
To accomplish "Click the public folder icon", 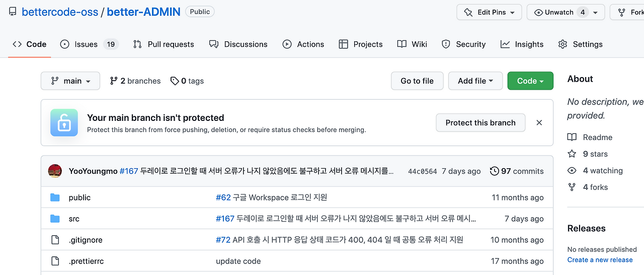I will (x=55, y=197).
